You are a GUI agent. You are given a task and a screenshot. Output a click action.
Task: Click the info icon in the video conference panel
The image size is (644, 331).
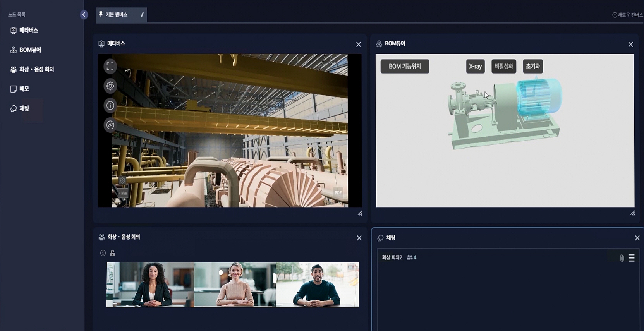103,253
